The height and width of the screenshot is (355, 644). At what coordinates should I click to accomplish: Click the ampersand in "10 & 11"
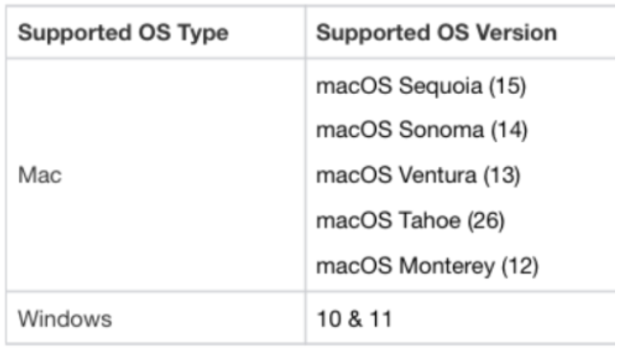tap(355, 318)
